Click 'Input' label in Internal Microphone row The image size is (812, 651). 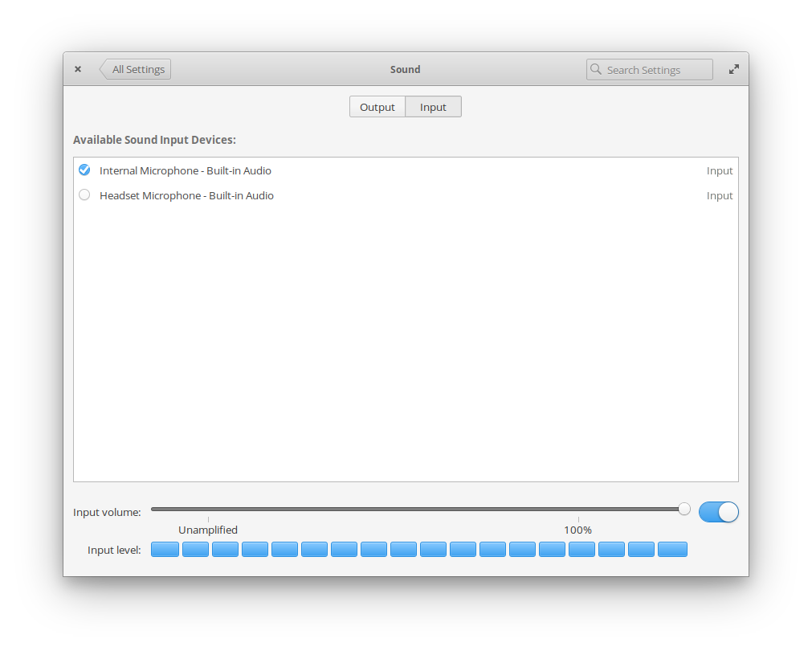click(720, 171)
